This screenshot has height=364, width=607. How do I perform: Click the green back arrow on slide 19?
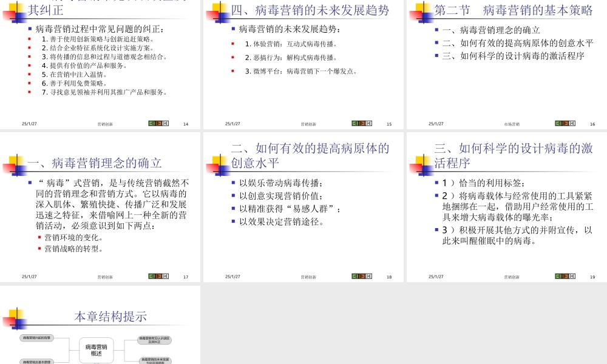[558, 275]
